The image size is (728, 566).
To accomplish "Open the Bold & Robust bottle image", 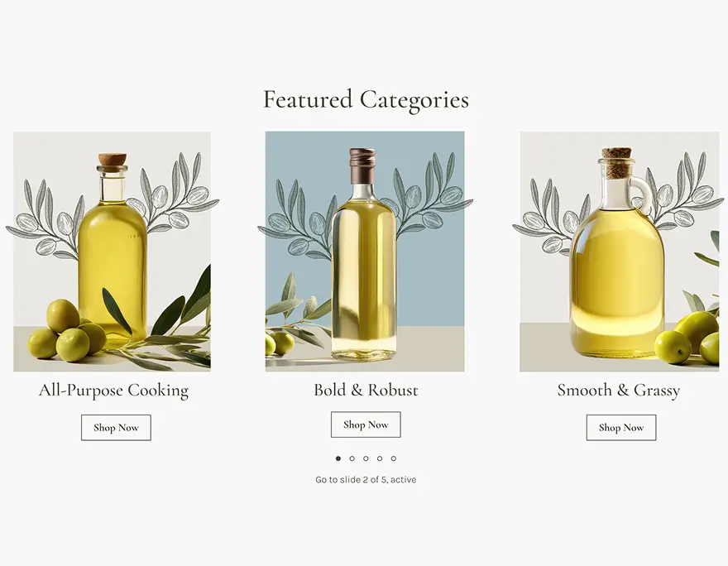I will (365, 252).
